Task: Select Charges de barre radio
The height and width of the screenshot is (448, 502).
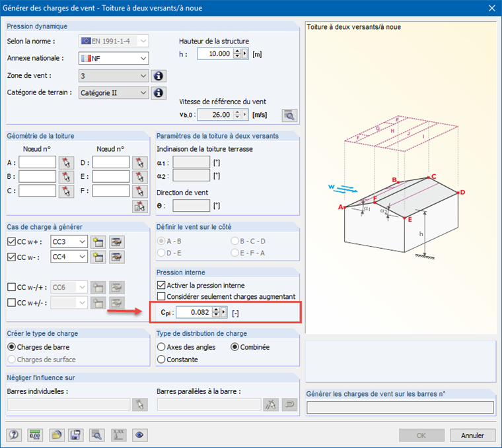Action: click(11, 347)
